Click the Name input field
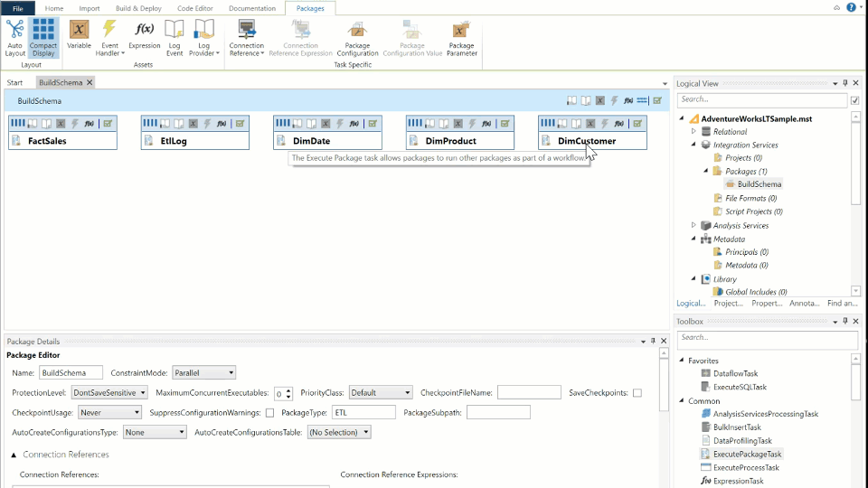The width and height of the screenshot is (868, 488). (x=71, y=372)
